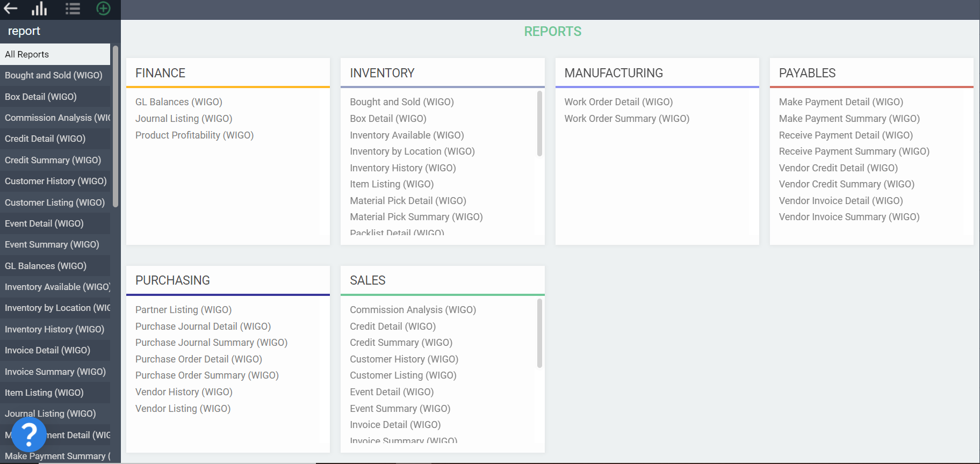Image resolution: width=980 pixels, height=464 pixels.
Task: Open Product Profitability (WIGO) report
Action: coord(194,135)
